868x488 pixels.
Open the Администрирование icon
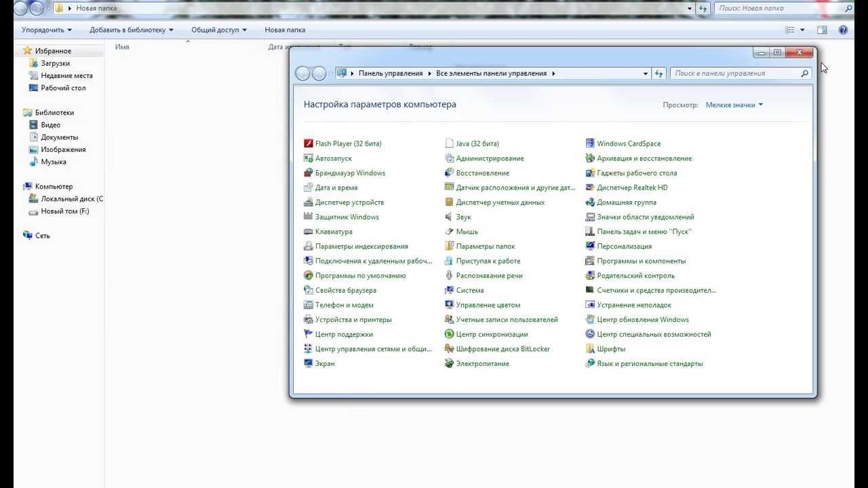pyautogui.click(x=449, y=159)
